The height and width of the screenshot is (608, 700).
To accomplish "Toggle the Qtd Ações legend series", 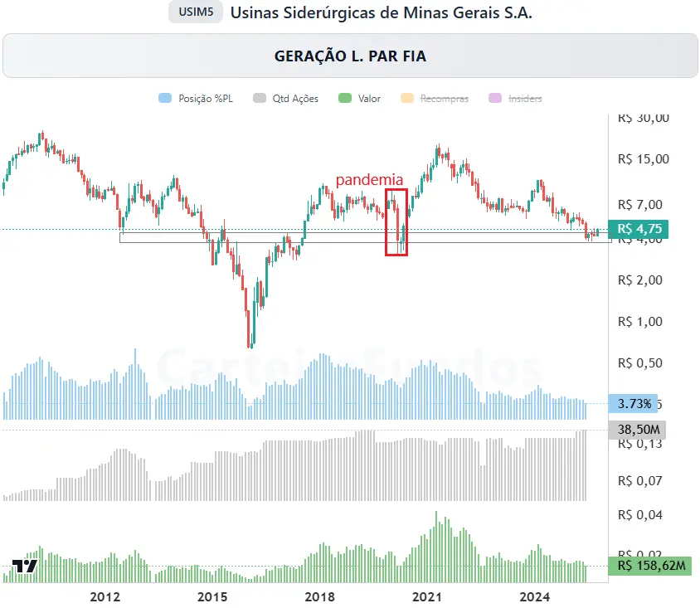I will point(285,98).
